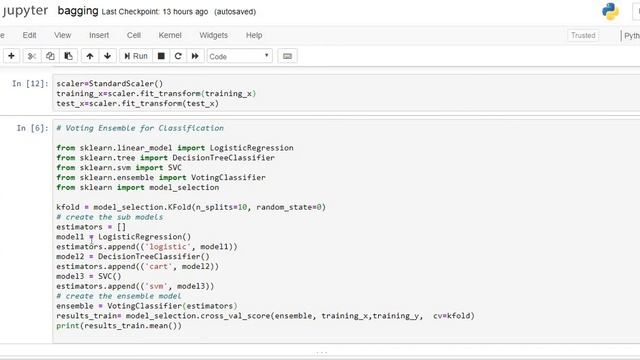The width and height of the screenshot is (640, 360).
Task: Click the DecisionTreeClassifier import line
Action: [x=166, y=158]
